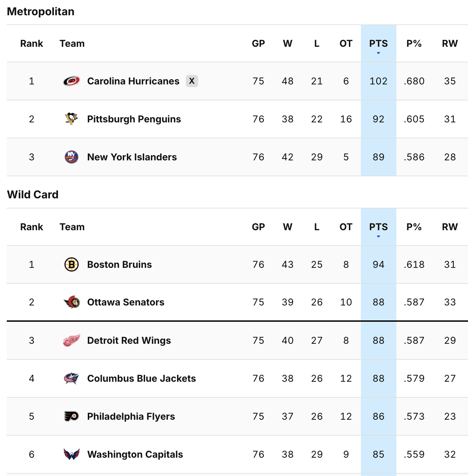The image size is (468, 476).
Task: Sort Wild Card table by RW header
Action: click(450, 227)
